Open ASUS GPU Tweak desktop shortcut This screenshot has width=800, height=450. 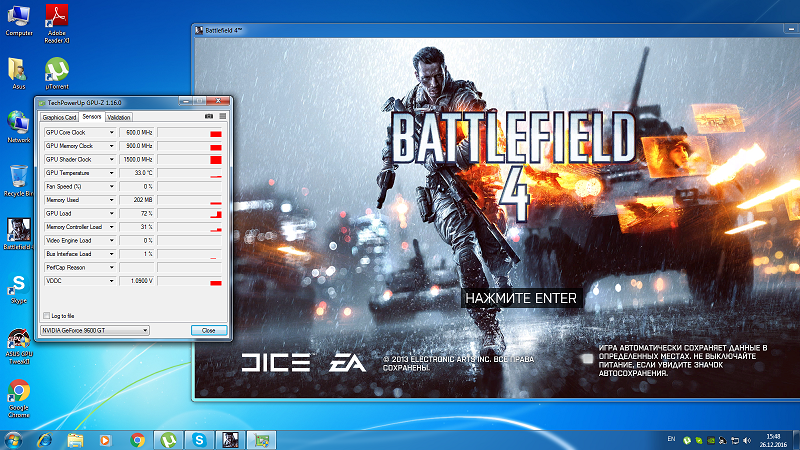19,347
